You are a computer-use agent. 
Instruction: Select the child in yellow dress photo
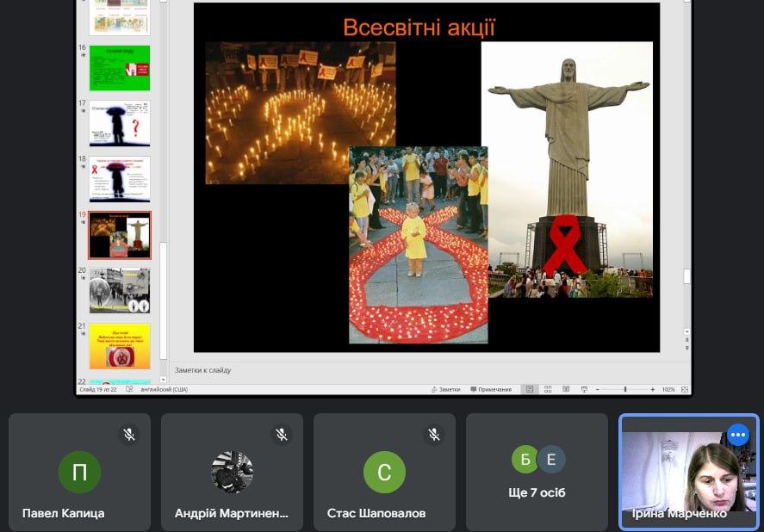(418, 245)
